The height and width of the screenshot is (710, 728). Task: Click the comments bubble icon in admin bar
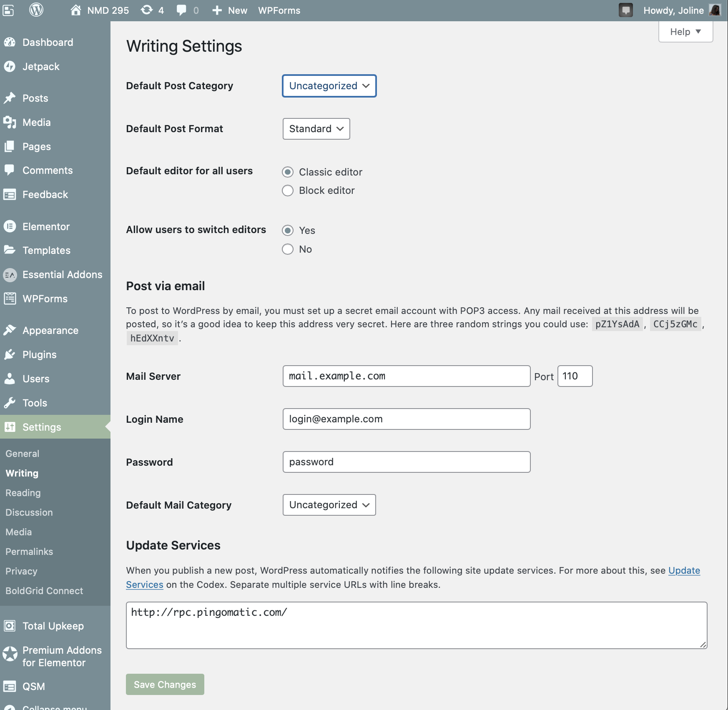pos(181,10)
